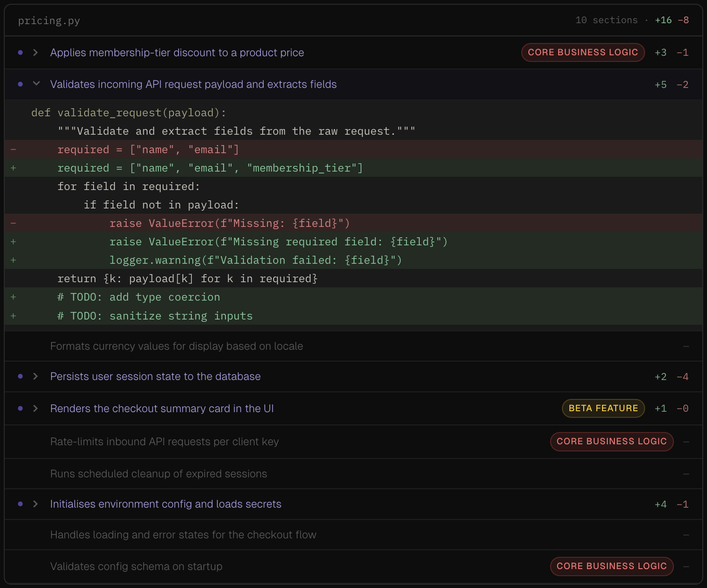Image resolution: width=707 pixels, height=588 pixels.
Task: Click the +16 additions counter in header
Action: point(664,20)
